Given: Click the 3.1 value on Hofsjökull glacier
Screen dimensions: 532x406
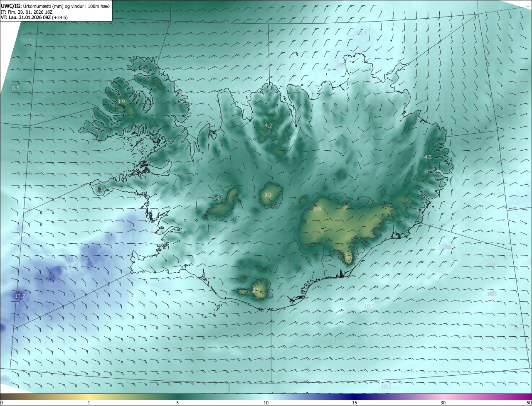Looking at the screenshot, I should 268,195.
